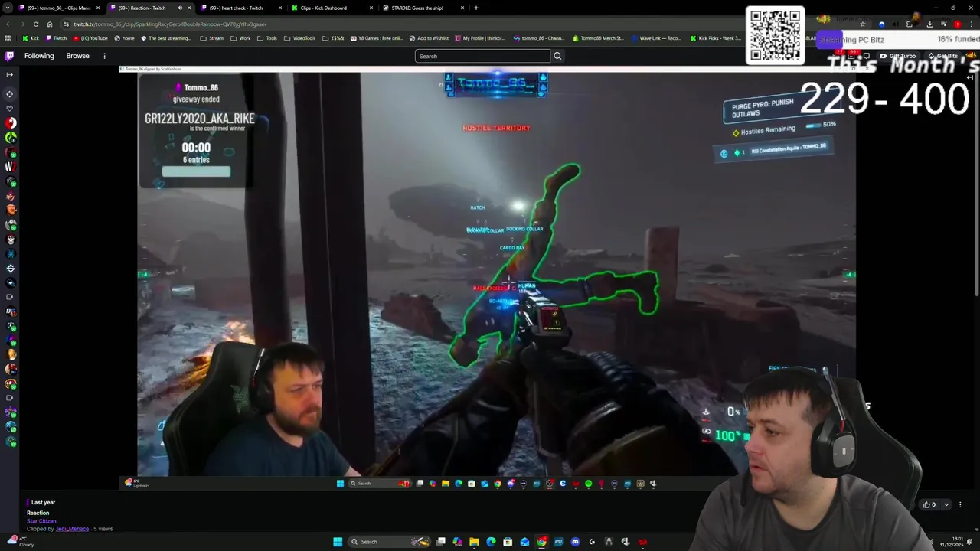Open the Browse page

[x=77, y=56]
